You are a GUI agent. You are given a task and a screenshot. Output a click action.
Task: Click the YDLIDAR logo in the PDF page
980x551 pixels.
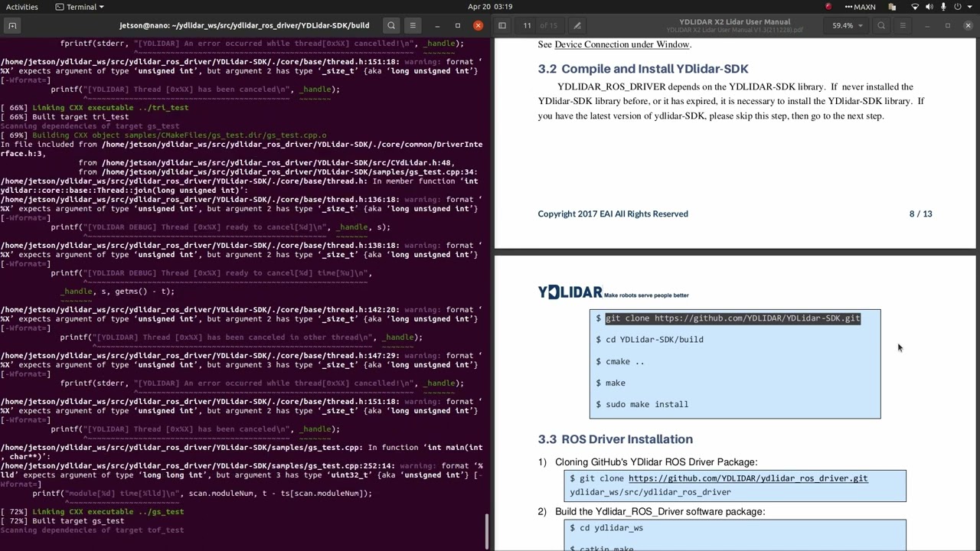570,292
